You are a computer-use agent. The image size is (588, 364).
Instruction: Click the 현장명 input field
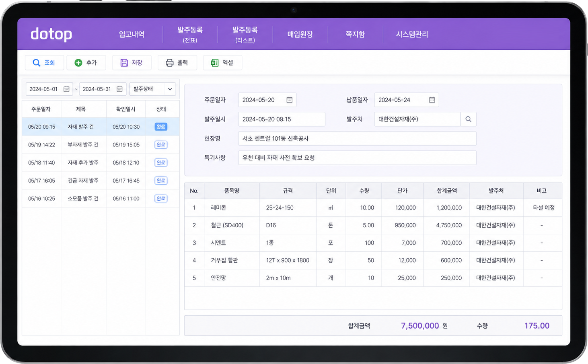357,138
